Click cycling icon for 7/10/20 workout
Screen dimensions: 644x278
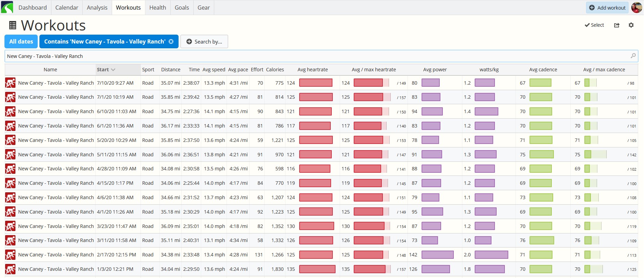coord(10,83)
